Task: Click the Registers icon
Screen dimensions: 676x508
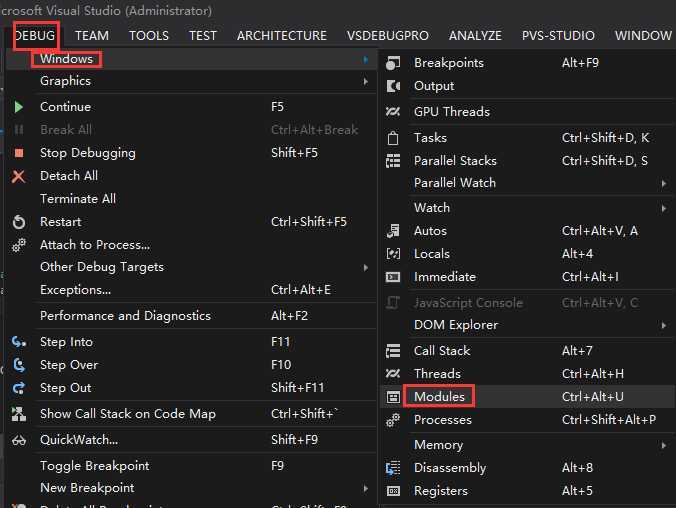Action: point(393,491)
